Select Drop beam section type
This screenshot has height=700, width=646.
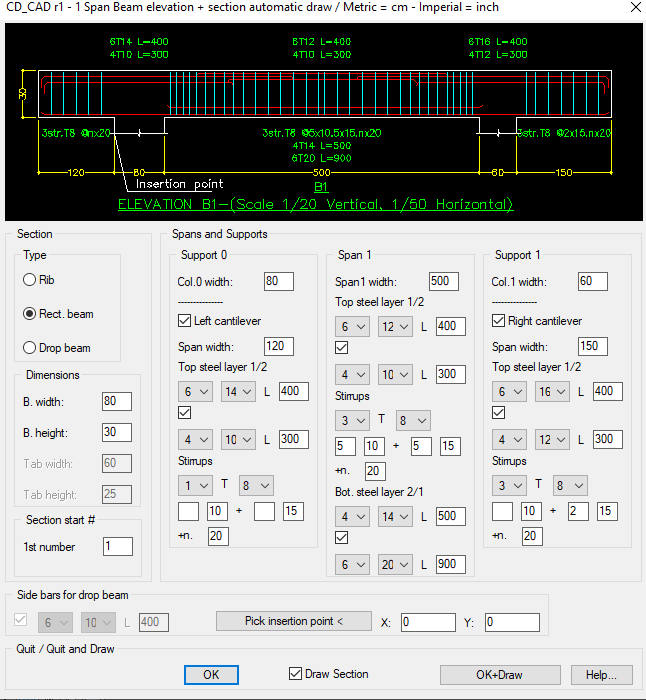click(31, 348)
